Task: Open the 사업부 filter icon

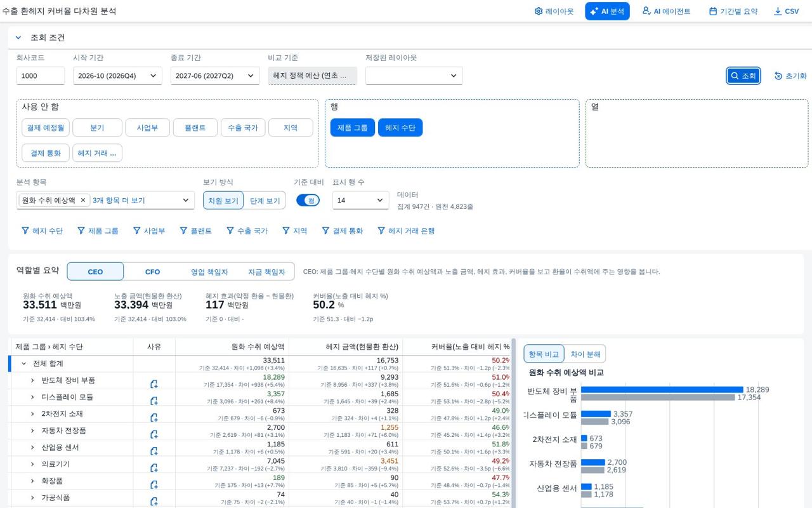Action: click(137, 231)
